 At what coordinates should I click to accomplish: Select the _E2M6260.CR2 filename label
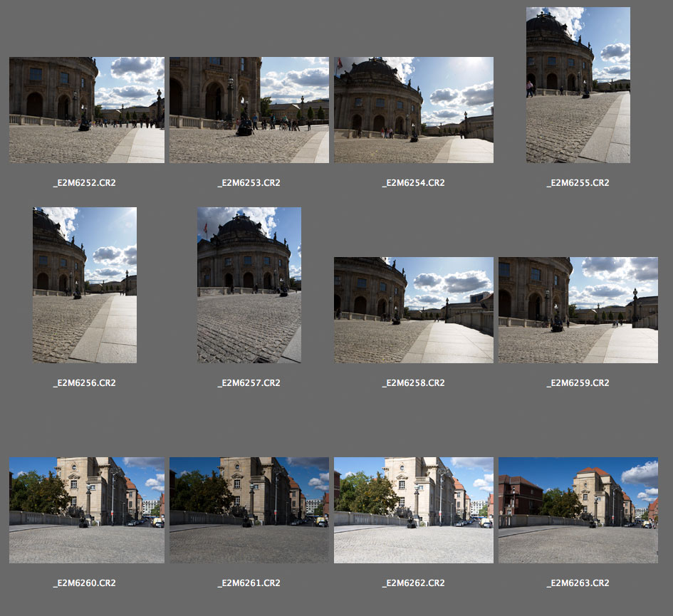[x=85, y=583]
